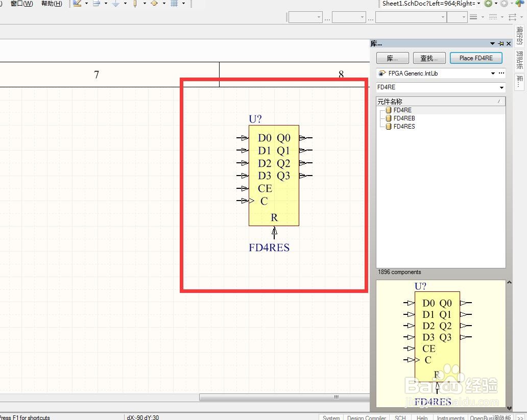This screenshot has width=527, height=420.
Task: Open the second empty formatting combo box
Action: coord(349,17)
